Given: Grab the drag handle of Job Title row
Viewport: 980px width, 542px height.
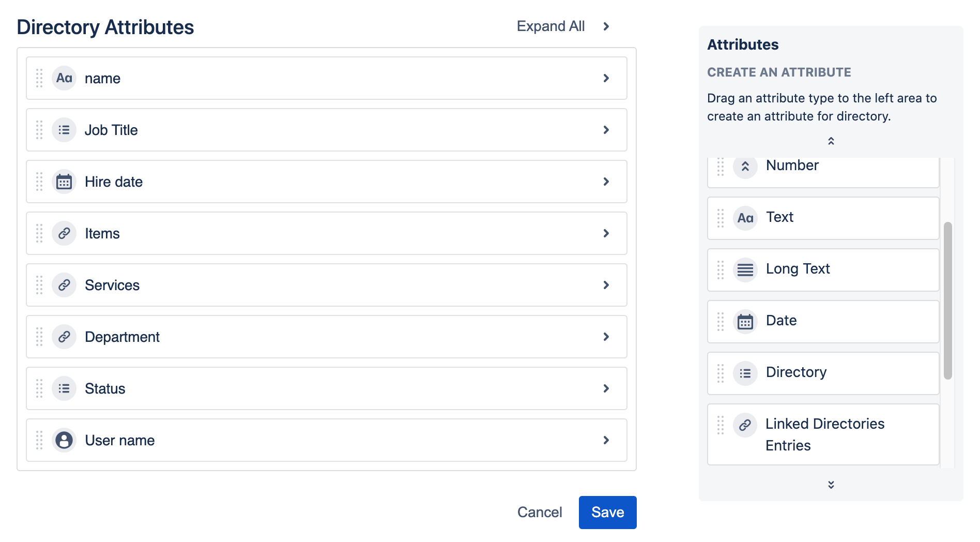Looking at the screenshot, I should point(39,130).
